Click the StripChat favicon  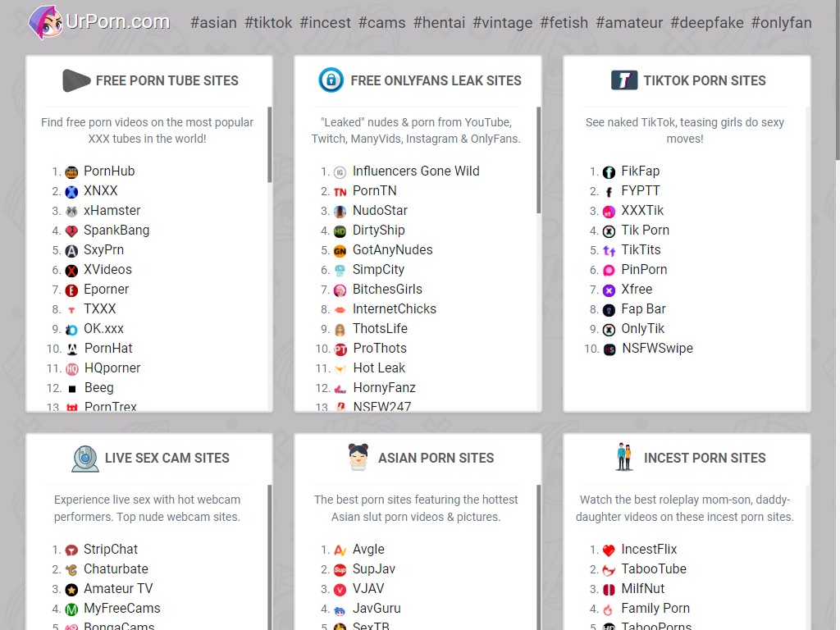click(71, 550)
